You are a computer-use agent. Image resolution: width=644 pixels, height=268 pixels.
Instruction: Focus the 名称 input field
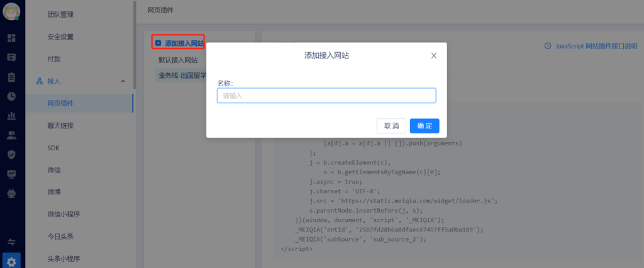point(326,96)
